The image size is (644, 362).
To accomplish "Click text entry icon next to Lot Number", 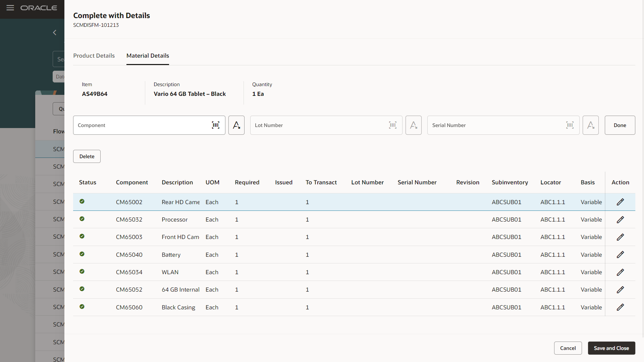I will (414, 125).
